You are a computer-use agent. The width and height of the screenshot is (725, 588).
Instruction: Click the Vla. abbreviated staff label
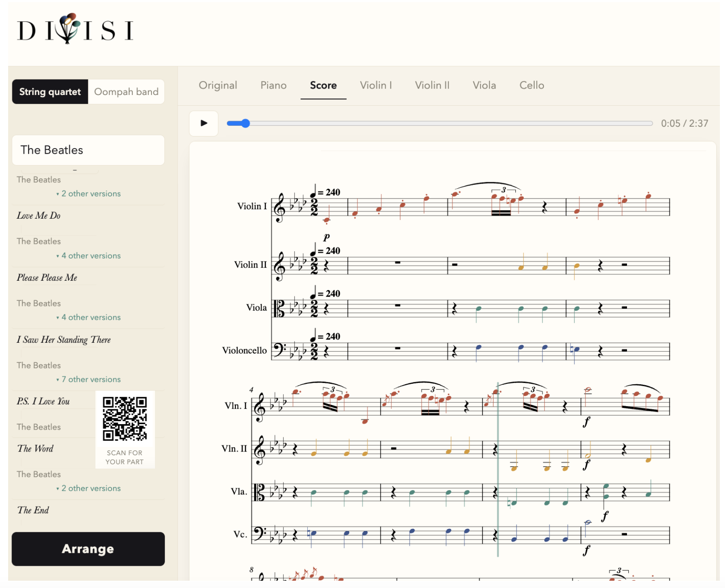239,491
